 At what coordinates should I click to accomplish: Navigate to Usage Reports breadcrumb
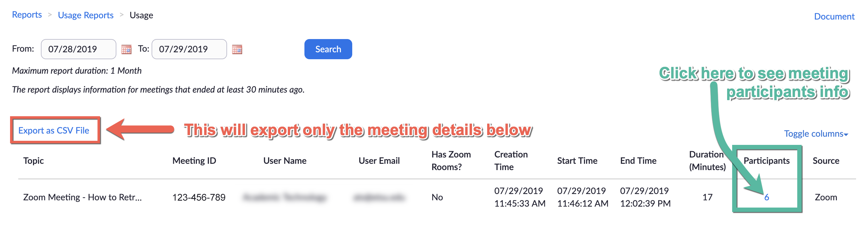(86, 15)
